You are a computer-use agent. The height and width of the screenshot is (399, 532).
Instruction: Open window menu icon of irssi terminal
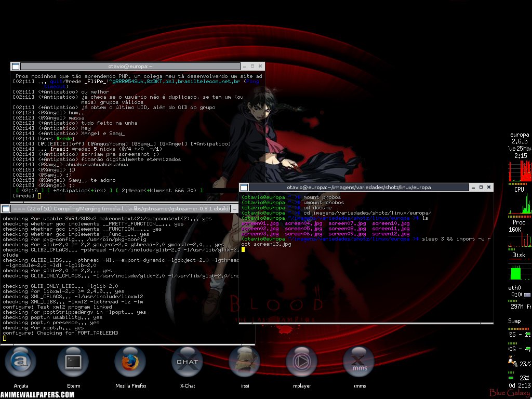tap(15, 66)
